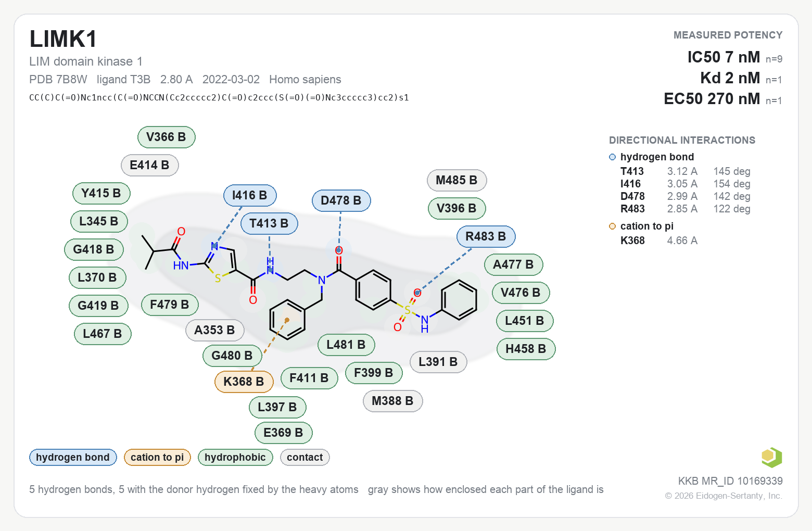Click residue label G480 B
Image resolution: width=812 pixels, height=531 pixels.
pyautogui.click(x=232, y=356)
